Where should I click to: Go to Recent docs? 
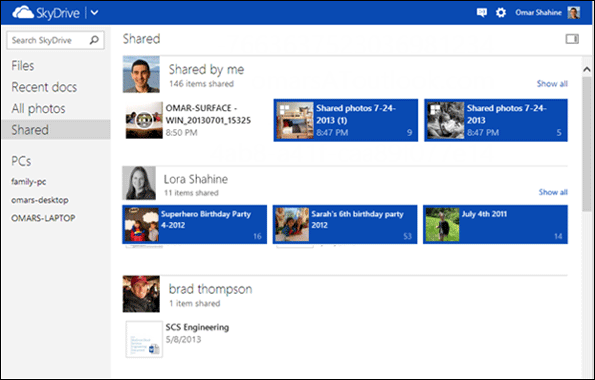[x=44, y=87]
